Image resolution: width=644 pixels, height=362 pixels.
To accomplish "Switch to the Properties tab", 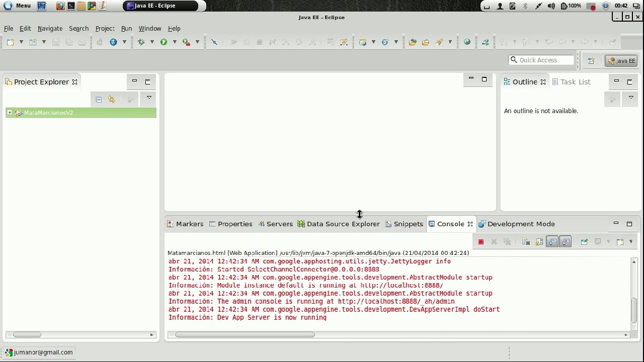I will point(230,224).
